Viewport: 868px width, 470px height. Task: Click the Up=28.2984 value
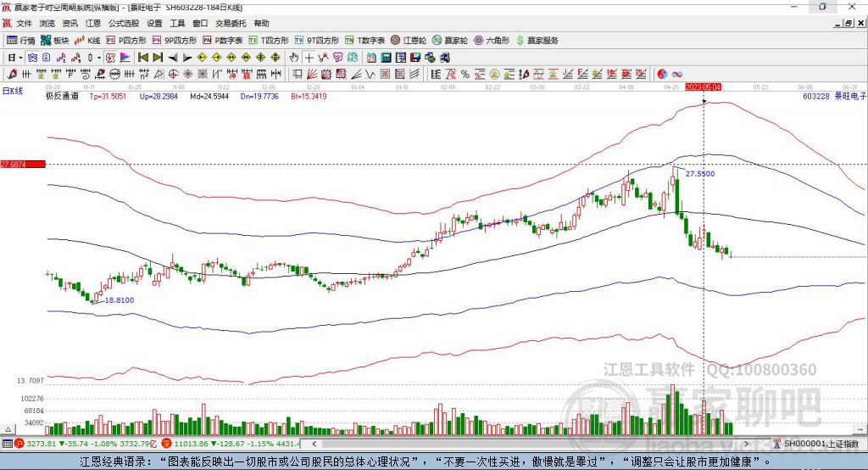[x=159, y=96]
